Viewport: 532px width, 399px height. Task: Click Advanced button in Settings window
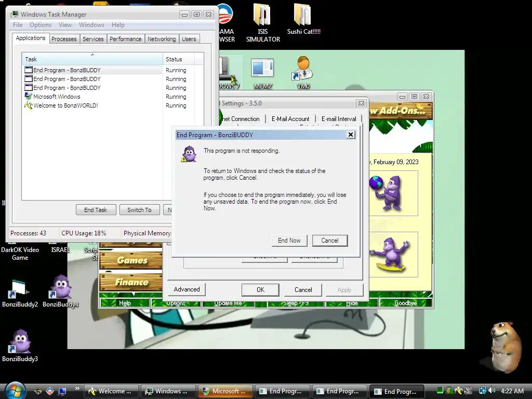tap(187, 289)
